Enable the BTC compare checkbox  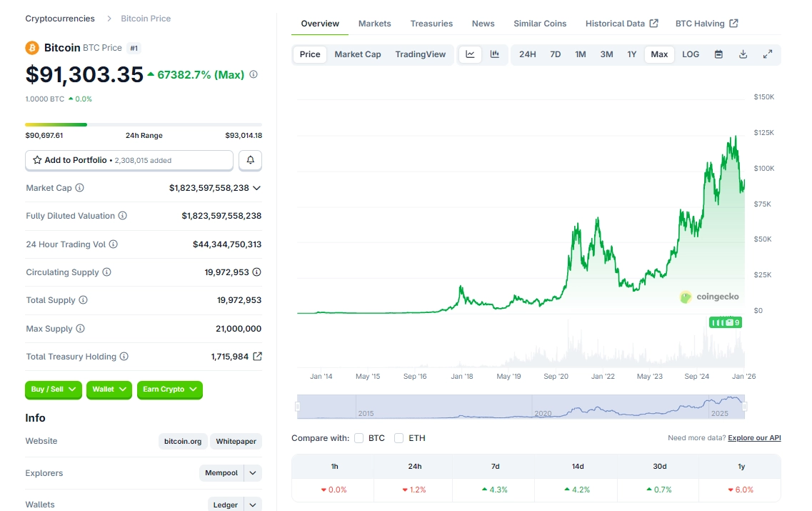[x=359, y=438]
